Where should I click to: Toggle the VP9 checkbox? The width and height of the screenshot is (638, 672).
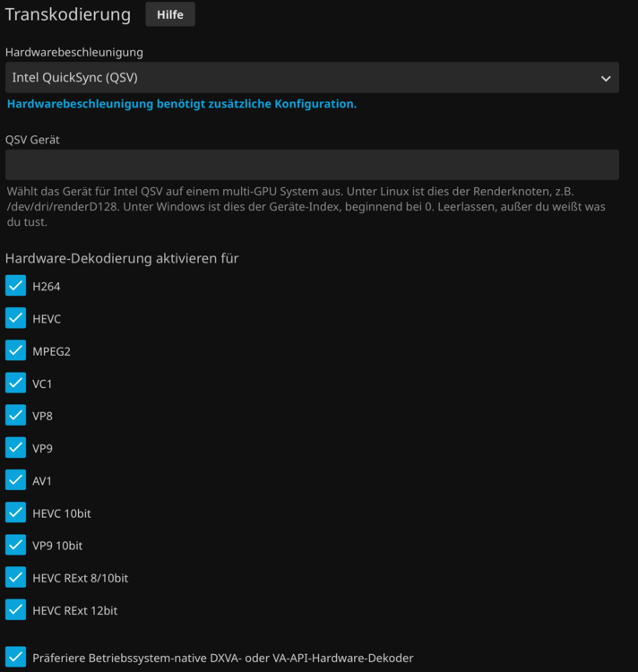pyautogui.click(x=15, y=448)
